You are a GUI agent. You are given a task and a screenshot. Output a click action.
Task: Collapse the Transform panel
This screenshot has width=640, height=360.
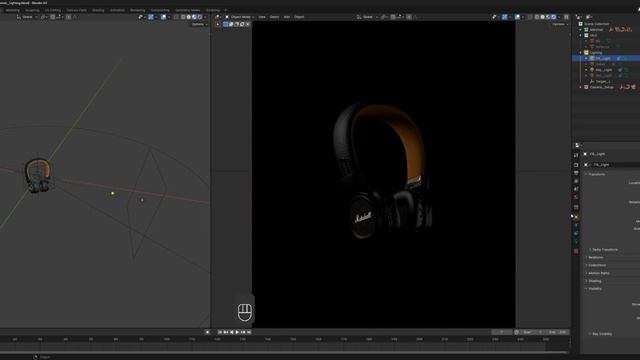click(x=596, y=174)
